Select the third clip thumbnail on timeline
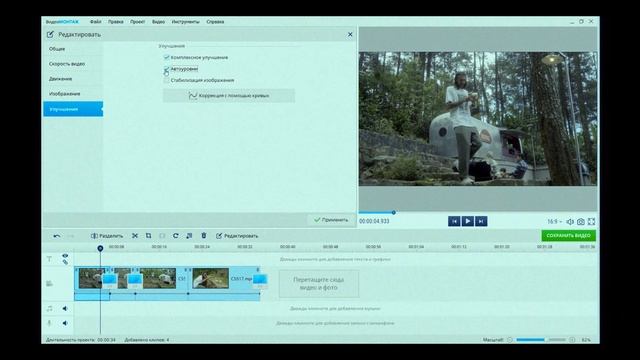The height and width of the screenshot is (360, 640). click(x=159, y=278)
